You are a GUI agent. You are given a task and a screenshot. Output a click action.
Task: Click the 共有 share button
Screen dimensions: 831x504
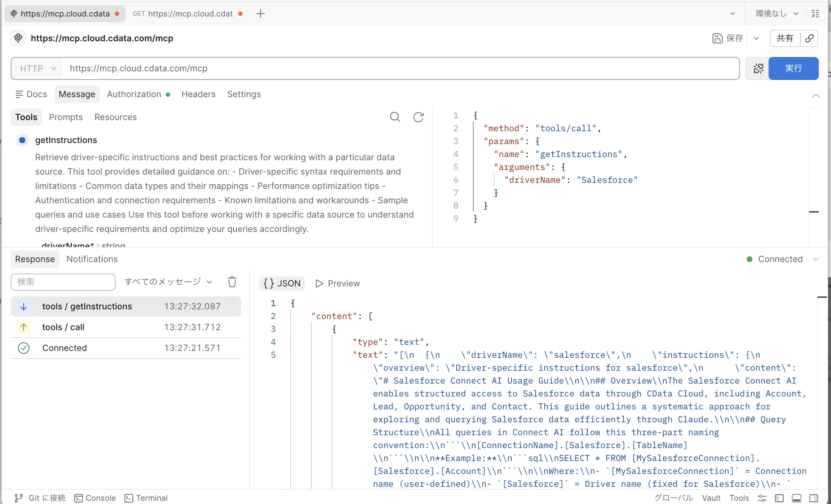[x=785, y=38]
